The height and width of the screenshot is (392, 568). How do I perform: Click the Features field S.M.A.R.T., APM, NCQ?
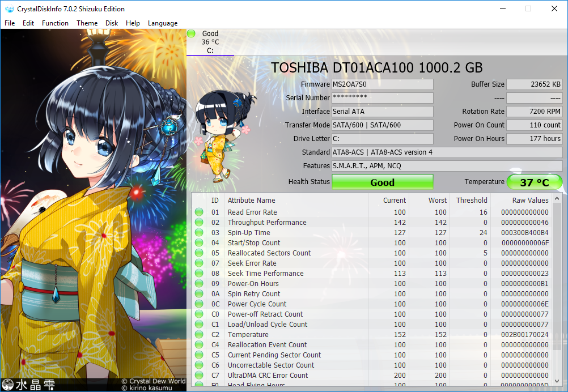coord(447,166)
